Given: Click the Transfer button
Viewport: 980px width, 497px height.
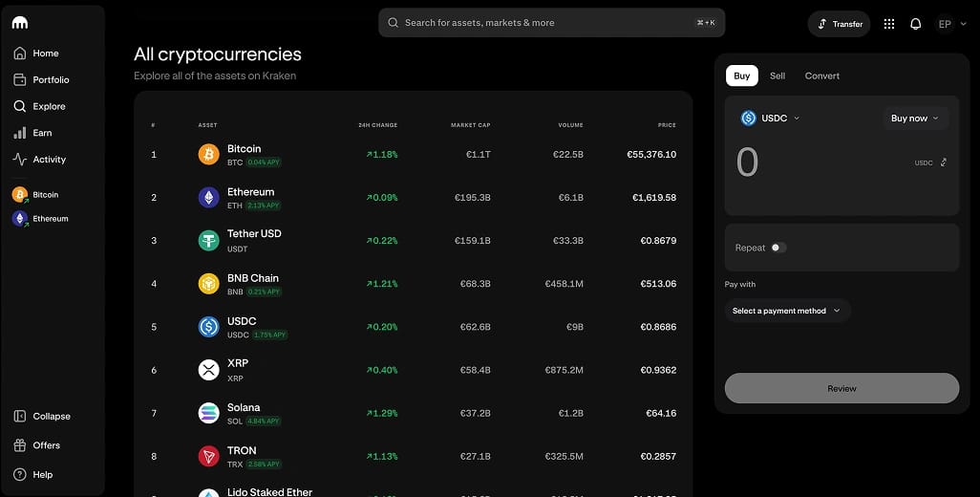Looking at the screenshot, I should [839, 24].
